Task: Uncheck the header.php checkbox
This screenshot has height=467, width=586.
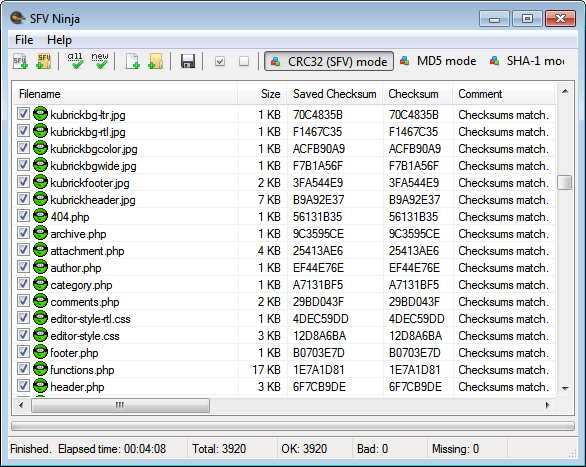Action: coord(23,386)
